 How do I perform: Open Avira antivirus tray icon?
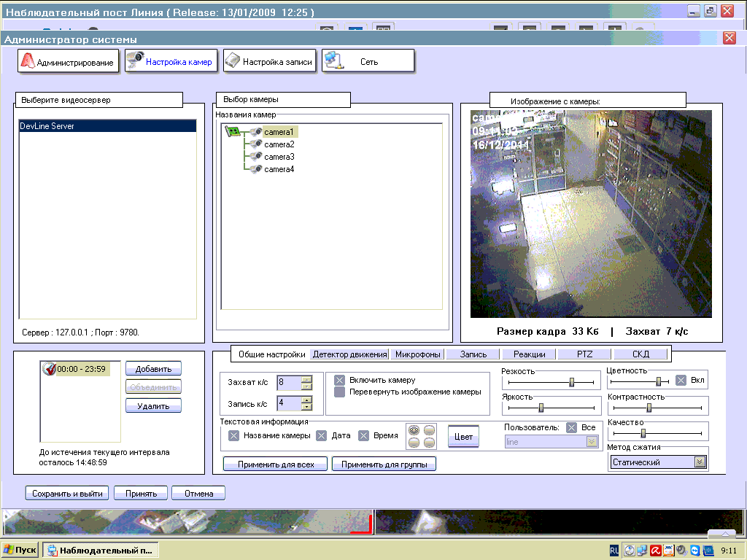coord(656,551)
